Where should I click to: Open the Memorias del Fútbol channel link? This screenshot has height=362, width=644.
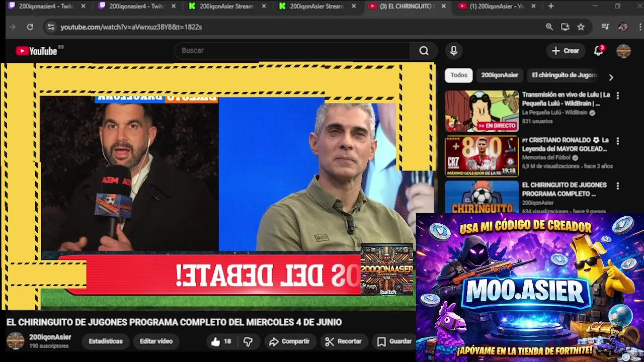(546, 157)
